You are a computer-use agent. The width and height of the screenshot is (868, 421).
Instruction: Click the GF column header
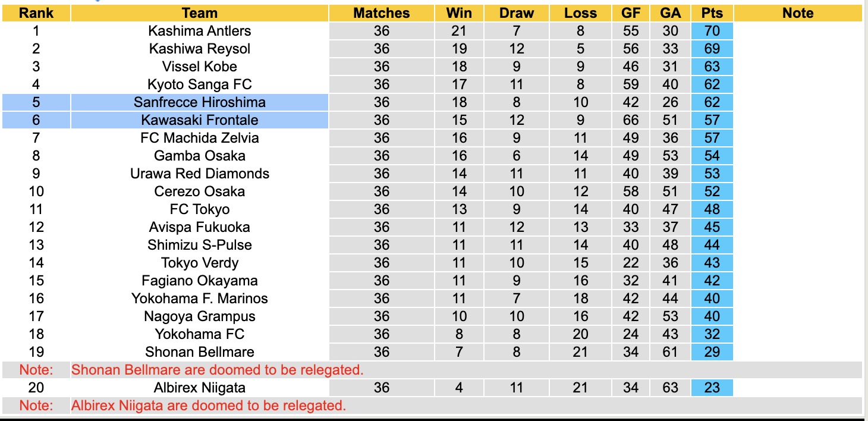pyautogui.click(x=631, y=13)
